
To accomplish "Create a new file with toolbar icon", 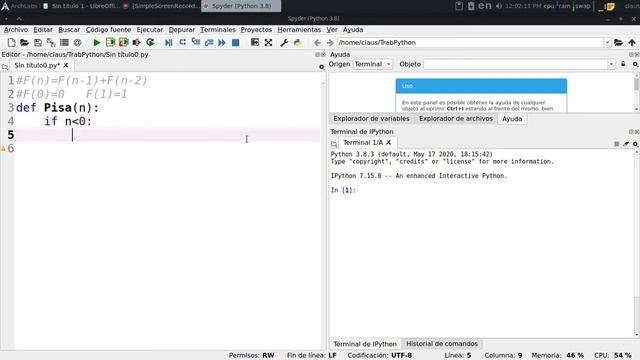I will click(11, 42).
